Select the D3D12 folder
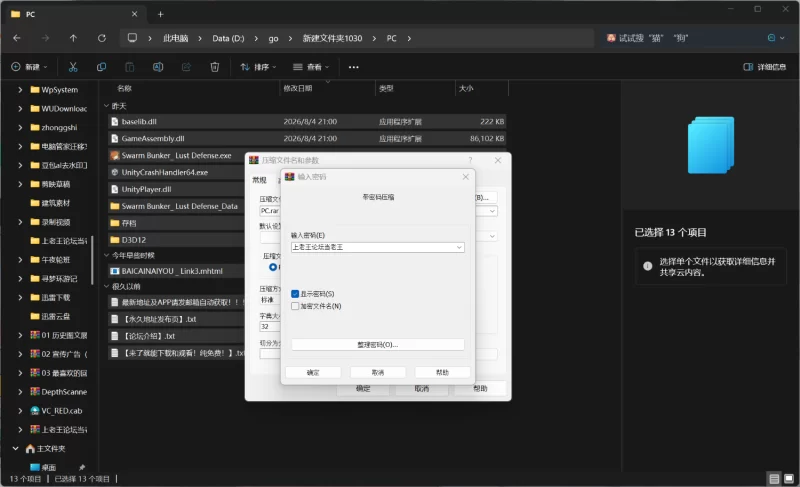Screen dimensions: 800x487 coord(176,240)
